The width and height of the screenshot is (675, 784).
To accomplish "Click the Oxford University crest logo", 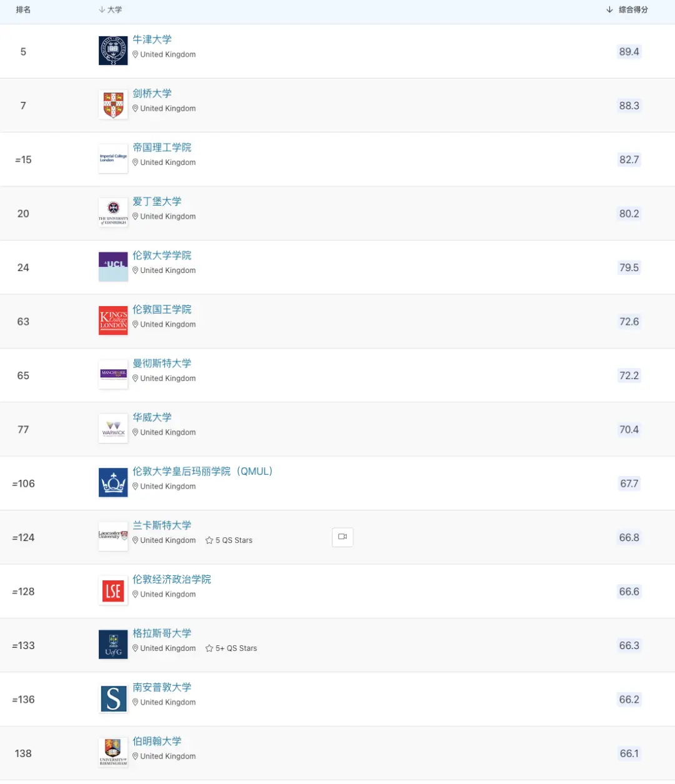I will point(113,51).
